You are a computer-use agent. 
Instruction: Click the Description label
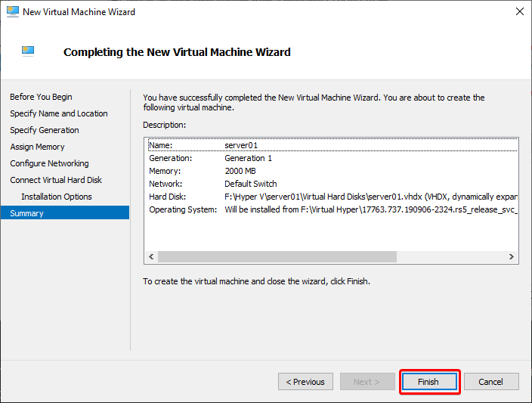(x=165, y=125)
